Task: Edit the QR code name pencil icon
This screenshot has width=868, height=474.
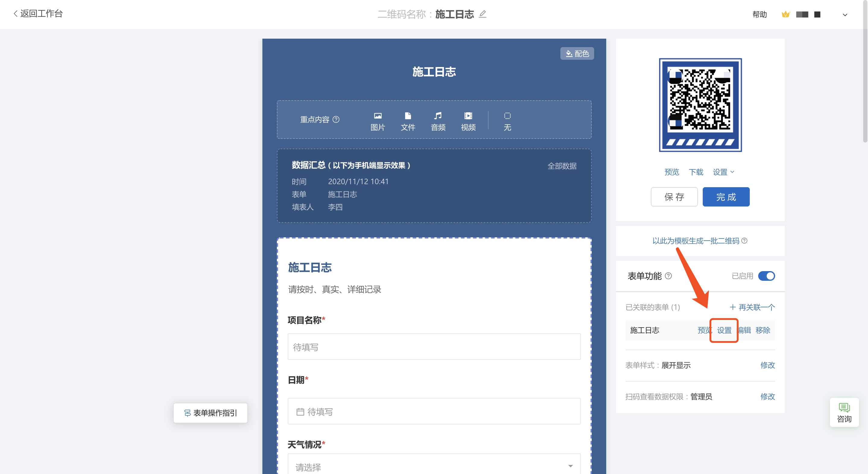Action: pyautogui.click(x=483, y=14)
